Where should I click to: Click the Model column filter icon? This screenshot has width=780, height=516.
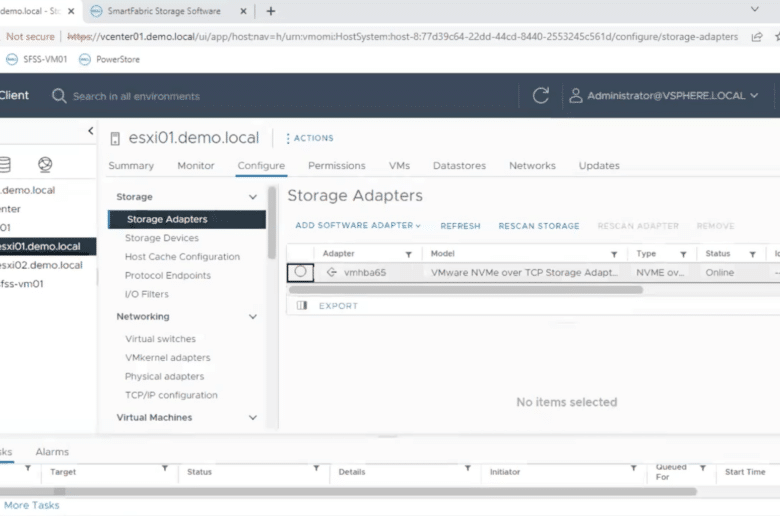614,254
